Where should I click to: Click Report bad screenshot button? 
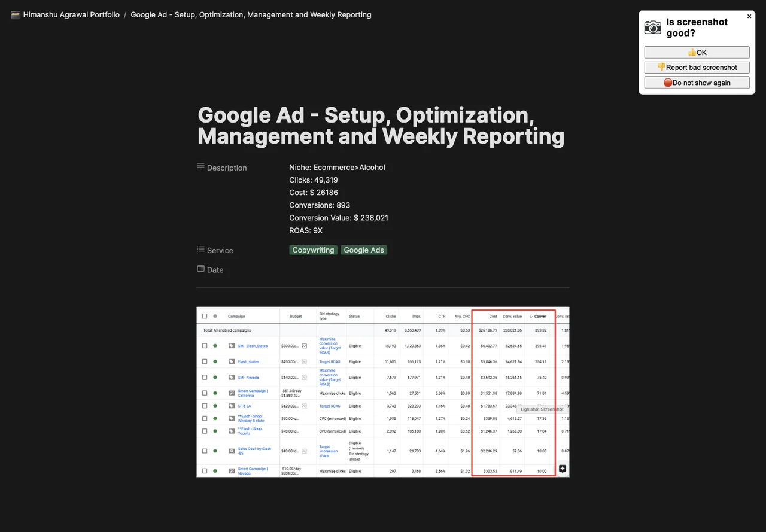(x=697, y=68)
